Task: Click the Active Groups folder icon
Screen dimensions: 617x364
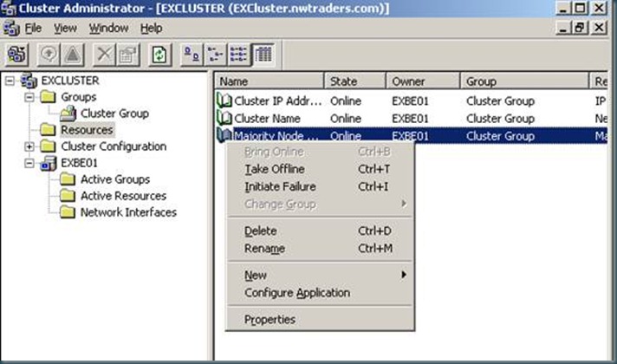Action: coord(68,179)
